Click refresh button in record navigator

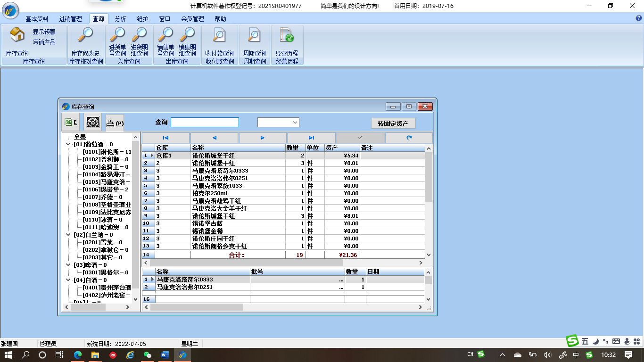[x=409, y=138]
